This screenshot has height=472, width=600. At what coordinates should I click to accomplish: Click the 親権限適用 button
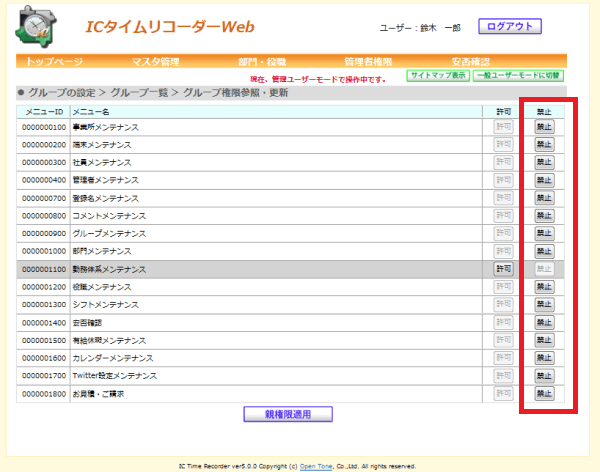point(288,414)
